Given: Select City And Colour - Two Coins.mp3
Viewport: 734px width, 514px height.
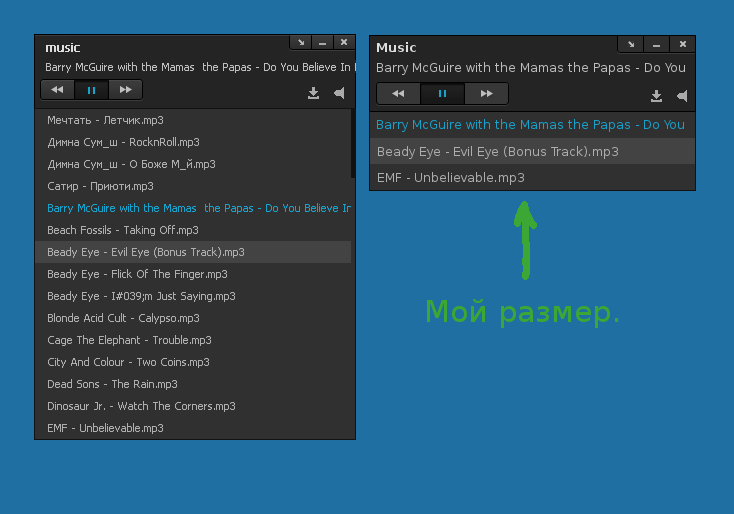Looking at the screenshot, I should click(128, 362).
